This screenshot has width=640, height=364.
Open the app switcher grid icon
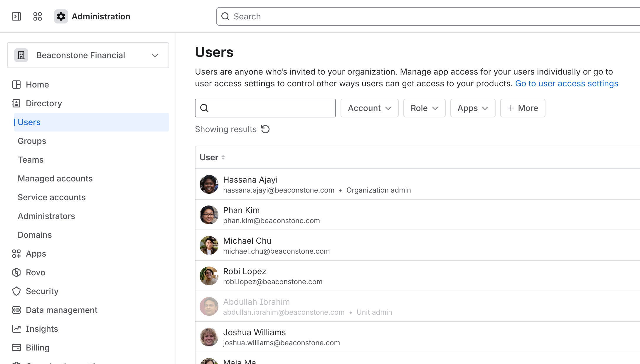(x=38, y=16)
